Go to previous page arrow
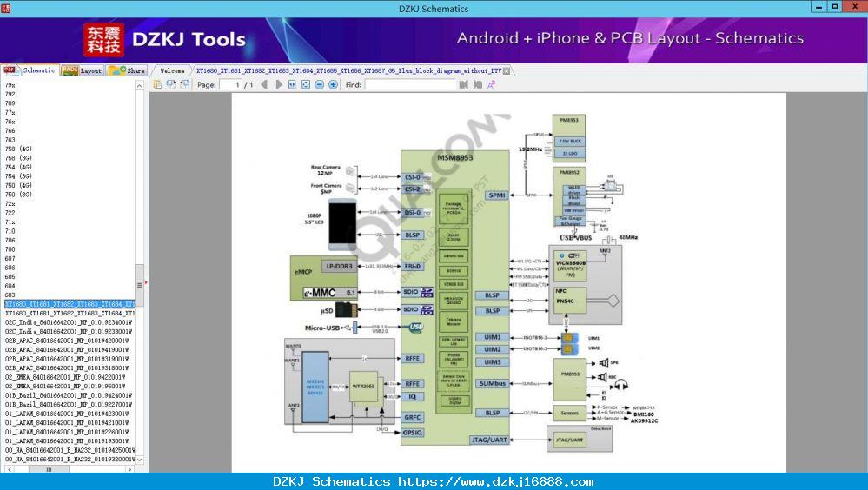This screenshot has height=490, width=868. (264, 85)
